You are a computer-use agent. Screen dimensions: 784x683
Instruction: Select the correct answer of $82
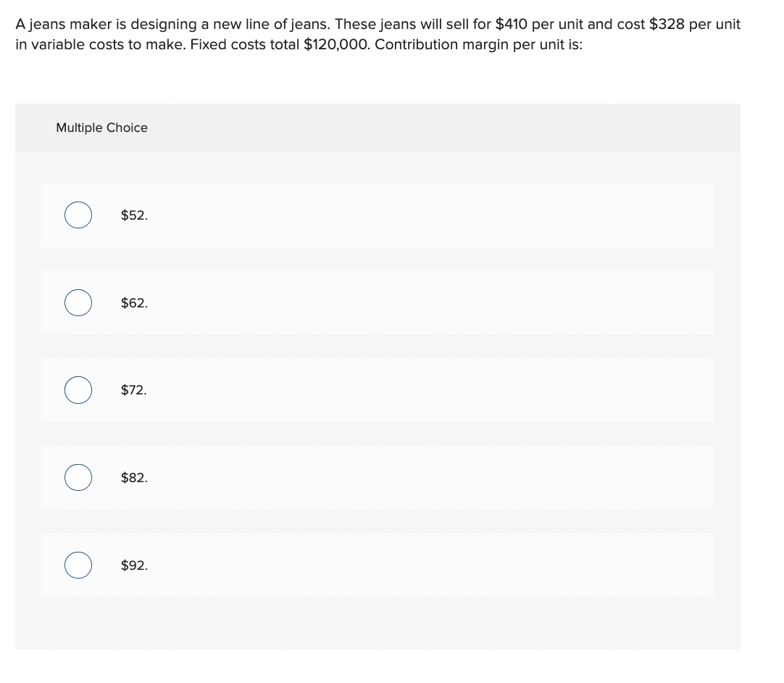pos(78,478)
